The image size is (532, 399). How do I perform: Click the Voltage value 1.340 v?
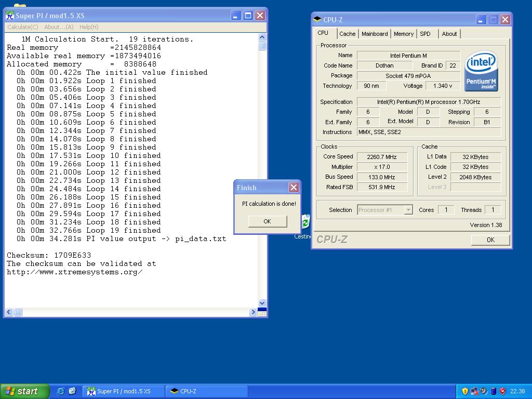click(x=443, y=86)
